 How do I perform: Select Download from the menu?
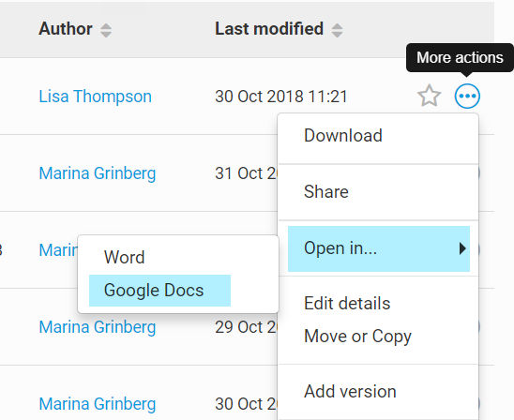[x=343, y=135]
